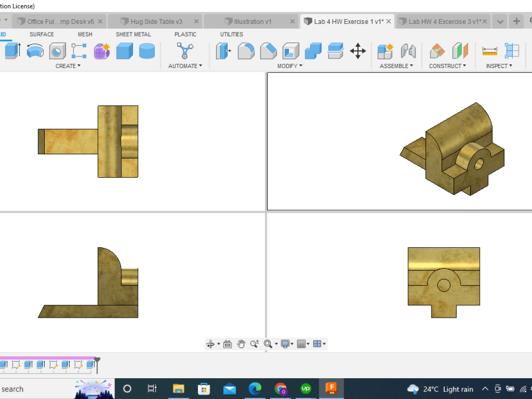The height and width of the screenshot is (399, 532).
Task: Select the Midplane construct tool
Action: [x=460, y=51]
